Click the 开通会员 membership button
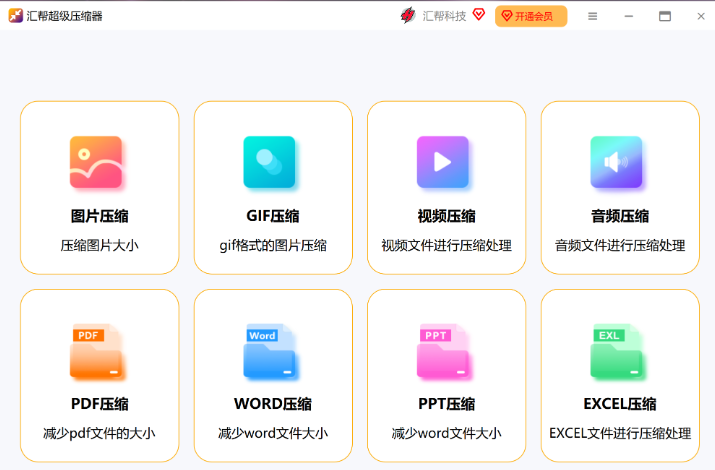 click(x=531, y=16)
